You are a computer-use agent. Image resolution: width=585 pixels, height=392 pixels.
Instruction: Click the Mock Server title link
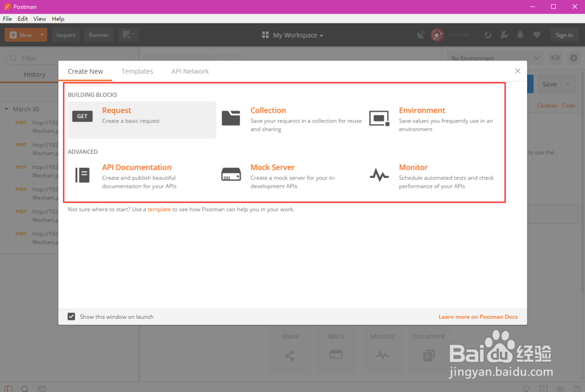click(273, 167)
